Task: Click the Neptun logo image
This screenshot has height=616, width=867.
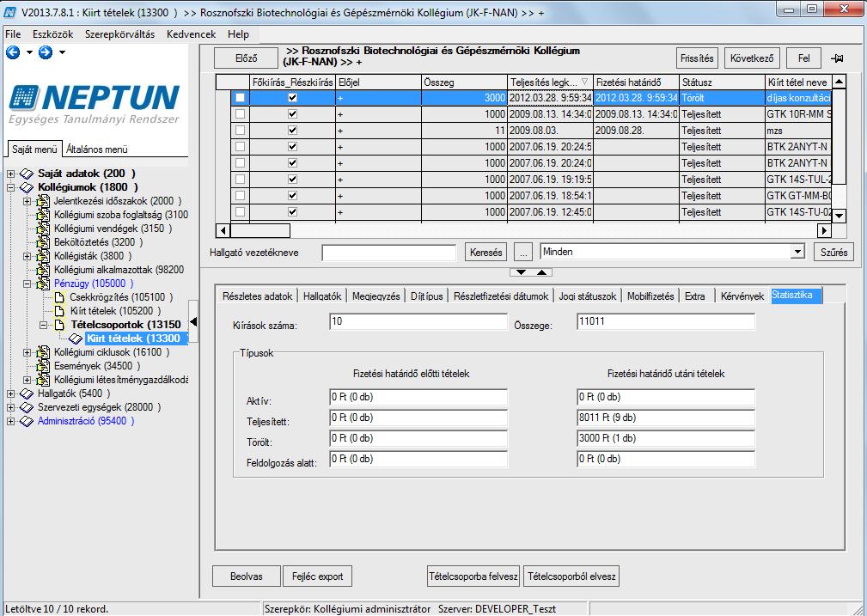Action: click(95, 104)
